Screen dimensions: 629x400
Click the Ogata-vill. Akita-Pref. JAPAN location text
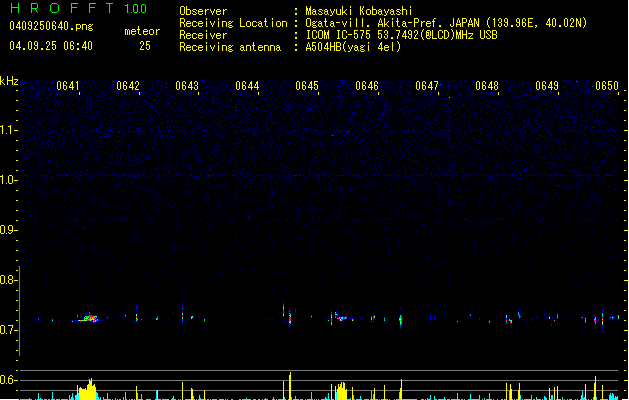click(x=446, y=23)
